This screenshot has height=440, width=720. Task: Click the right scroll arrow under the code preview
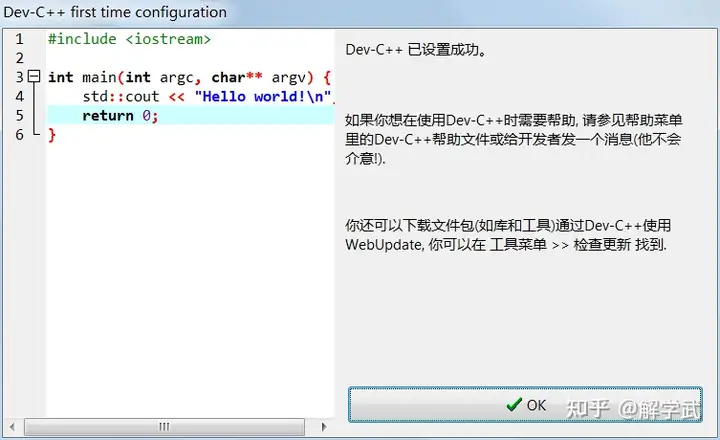(324, 427)
